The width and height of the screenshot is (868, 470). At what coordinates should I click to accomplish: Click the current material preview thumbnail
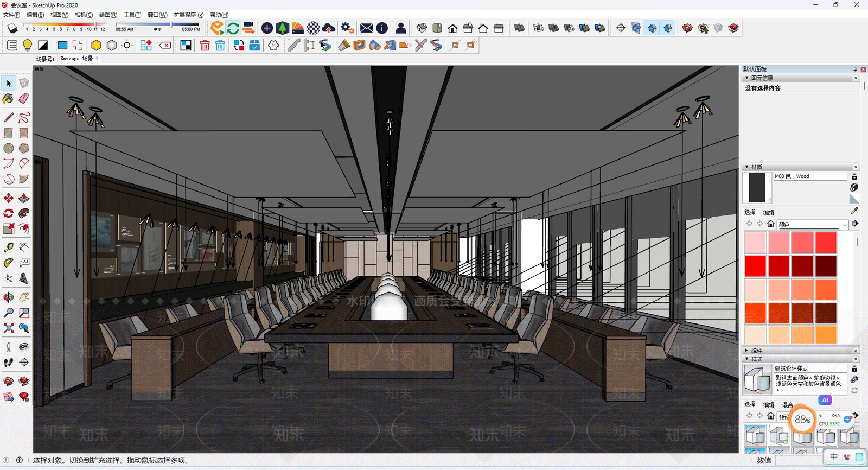(x=757, y=187)
